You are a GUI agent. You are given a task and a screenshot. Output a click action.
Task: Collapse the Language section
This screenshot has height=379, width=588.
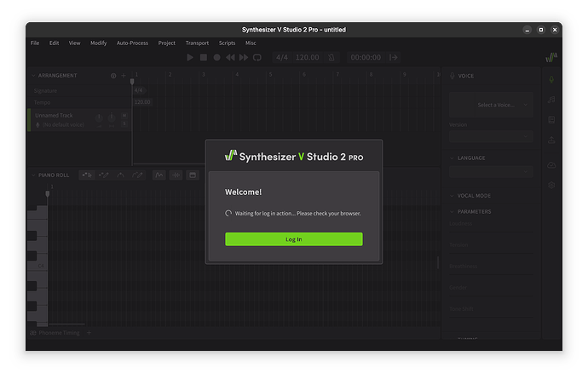(453, 158)
